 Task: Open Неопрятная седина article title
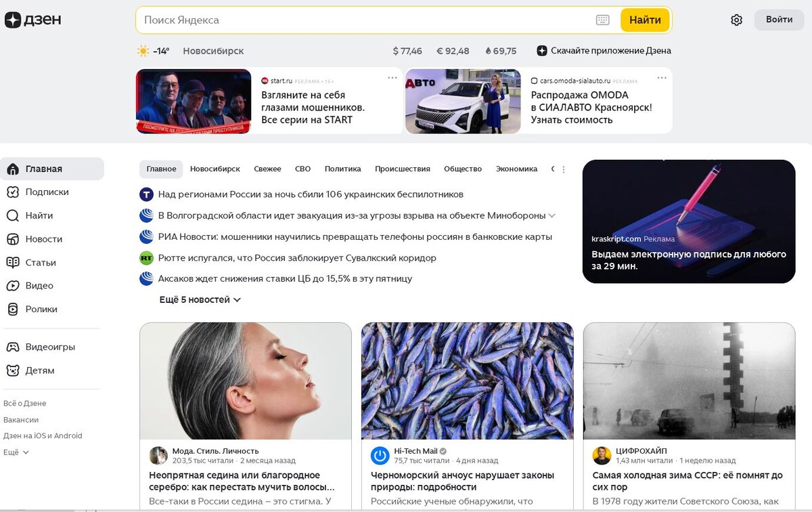point(242,482)
